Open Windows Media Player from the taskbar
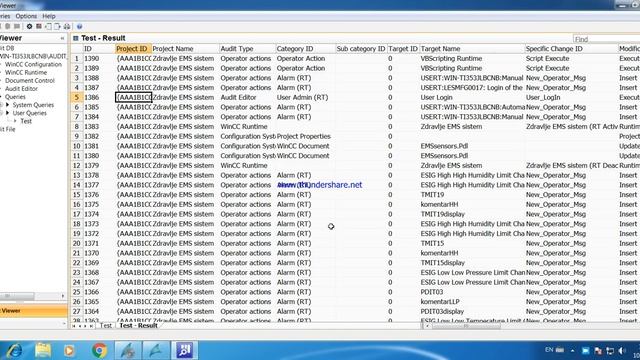This screenshot has width=640, height=360. point(69,350)
